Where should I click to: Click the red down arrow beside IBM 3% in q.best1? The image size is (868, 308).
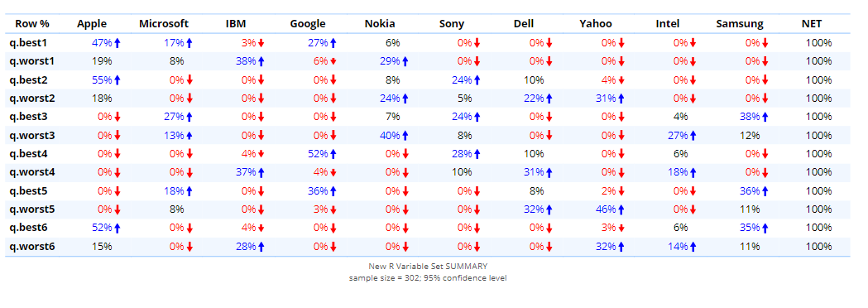click(x=261, y=43)
